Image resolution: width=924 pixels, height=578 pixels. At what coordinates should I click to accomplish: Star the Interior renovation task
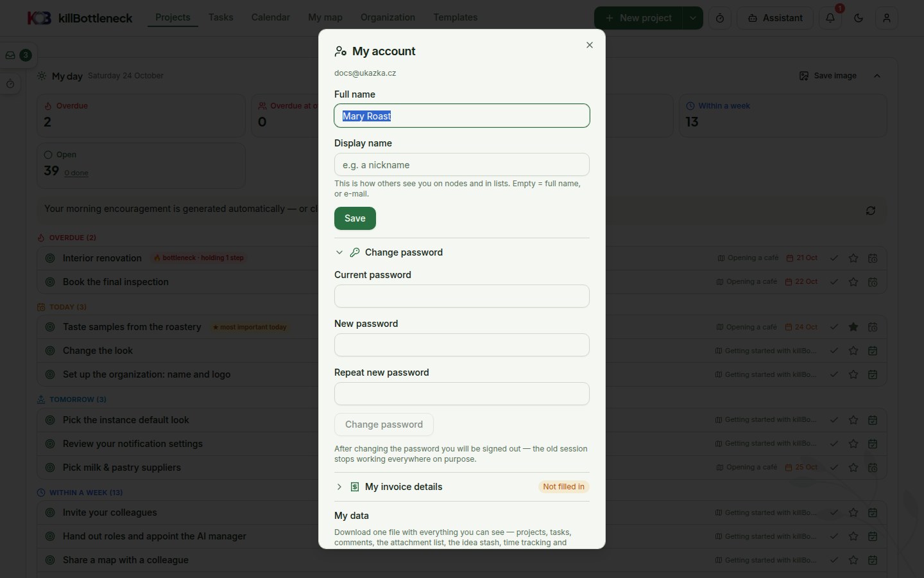pyautogui.click(x=853, y=258)
